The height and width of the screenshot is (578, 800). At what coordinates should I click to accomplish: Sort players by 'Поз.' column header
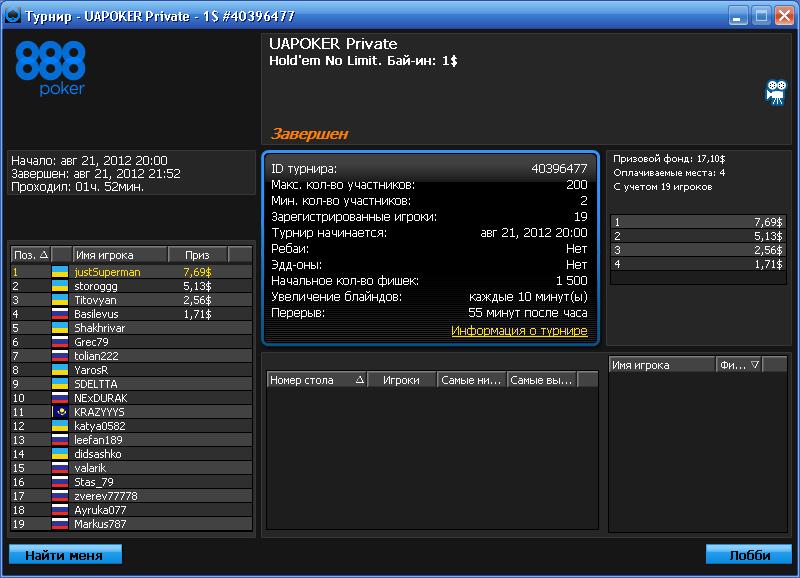[x=31, y=255]
